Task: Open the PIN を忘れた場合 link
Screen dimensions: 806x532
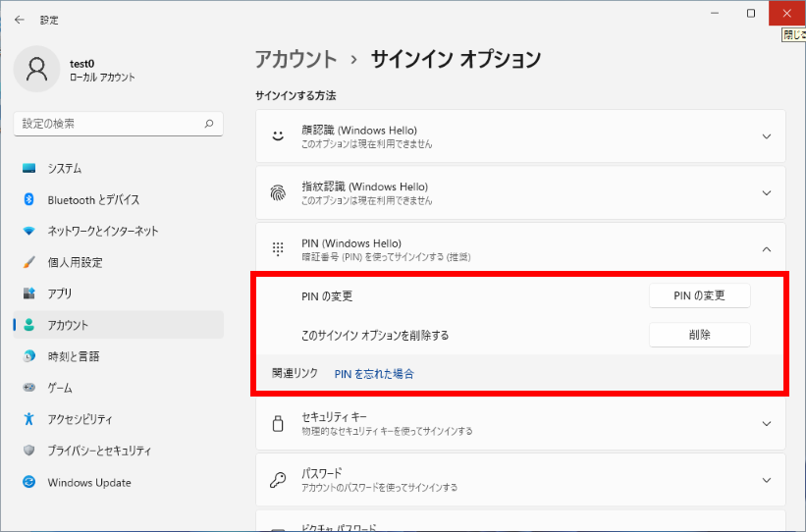Action: (x=374, y=374)
